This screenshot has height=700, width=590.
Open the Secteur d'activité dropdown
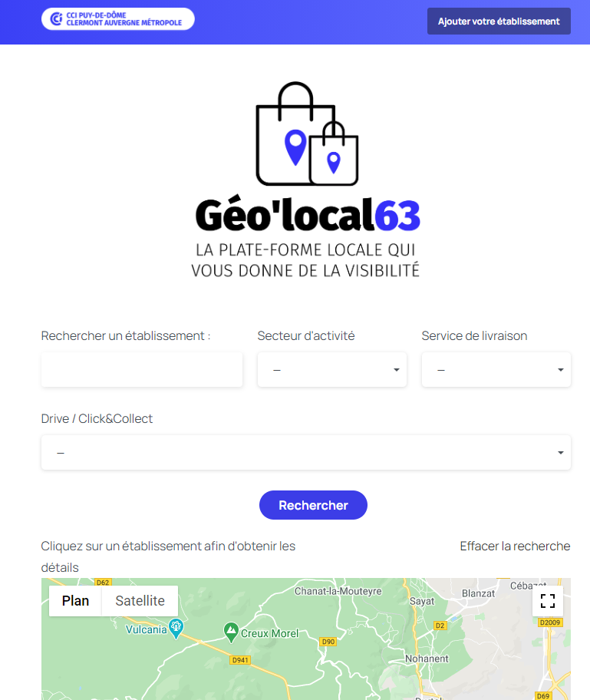pos(332,370)
